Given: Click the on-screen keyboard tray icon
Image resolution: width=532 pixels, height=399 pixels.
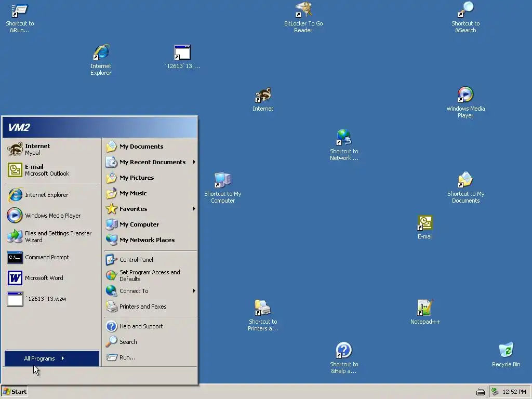Looking at the screenshot, I should [480, 392].
